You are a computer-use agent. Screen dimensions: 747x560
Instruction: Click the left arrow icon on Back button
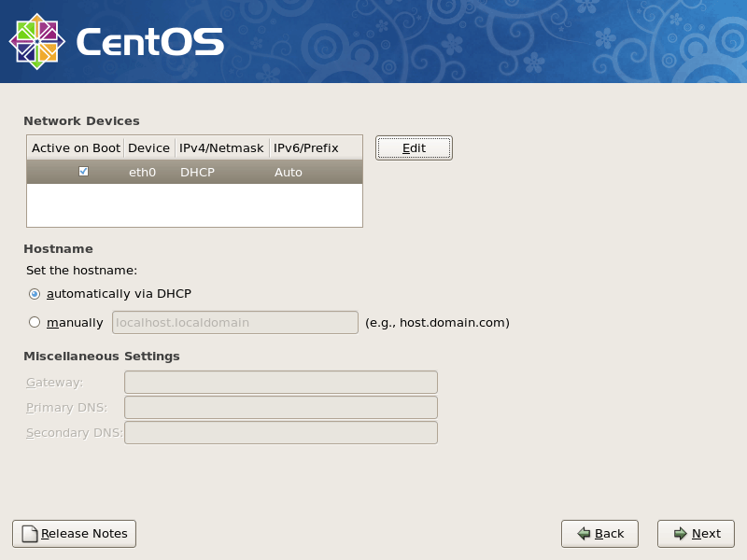click(x=582, y=533)
